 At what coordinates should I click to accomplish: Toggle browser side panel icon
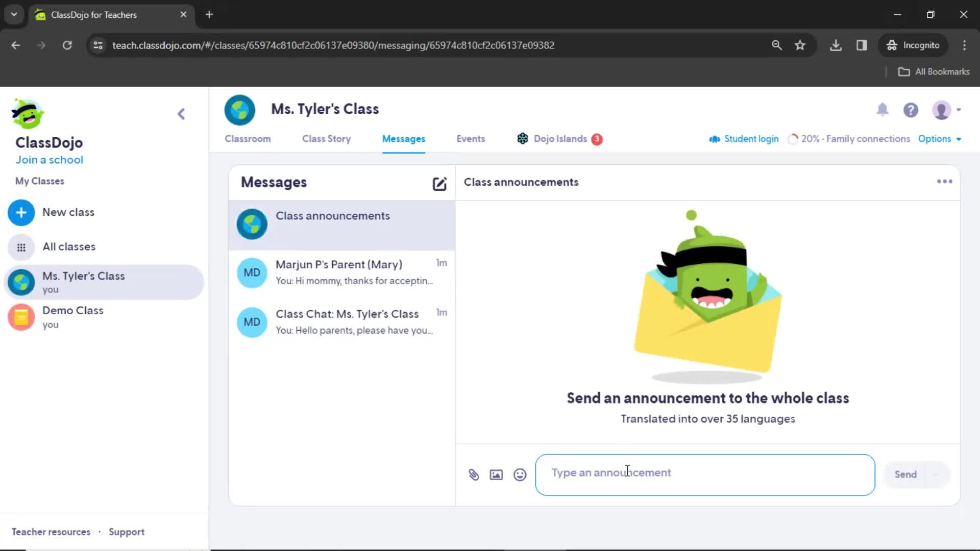pyautogui.click(x=862, y=45)
